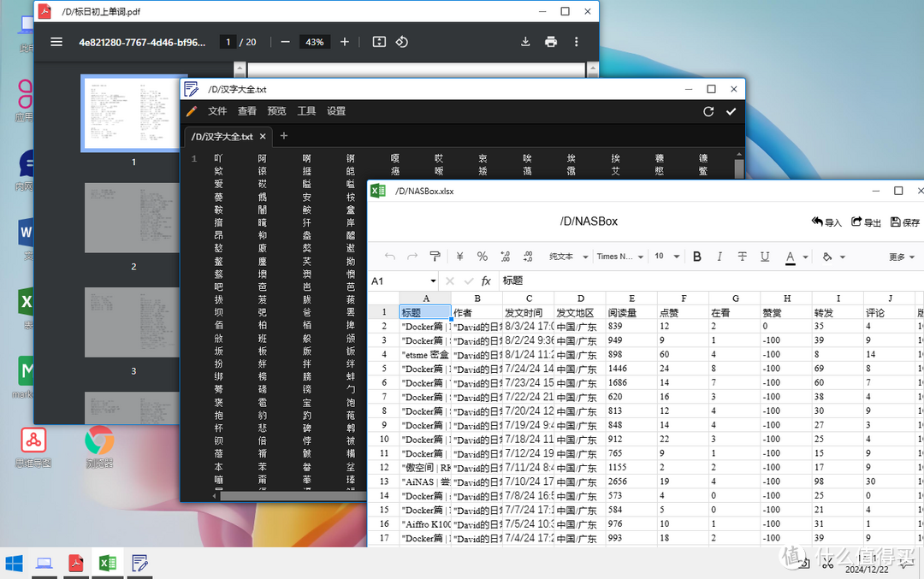Apply percent format to cell
924x579 pixels.
(x=482, y=257)
